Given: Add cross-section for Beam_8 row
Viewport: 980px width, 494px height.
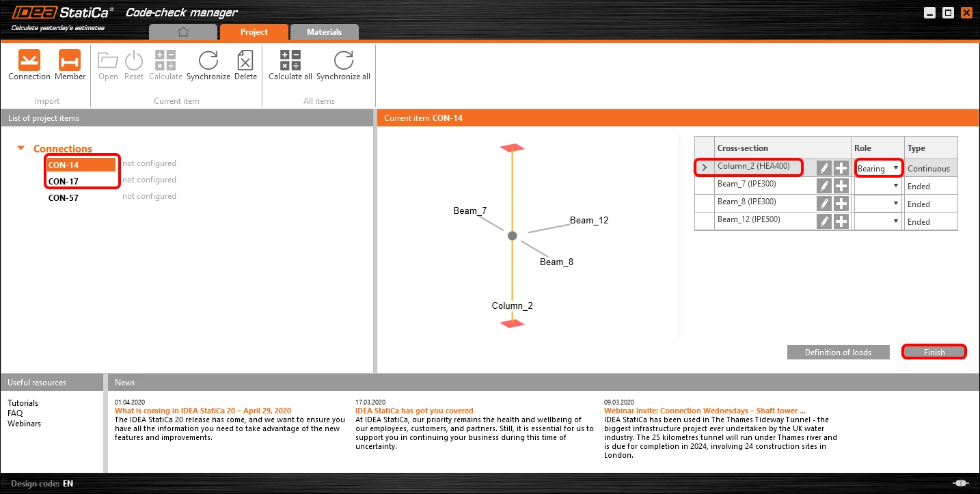Looking at the screenshot, I should [841, 204].
